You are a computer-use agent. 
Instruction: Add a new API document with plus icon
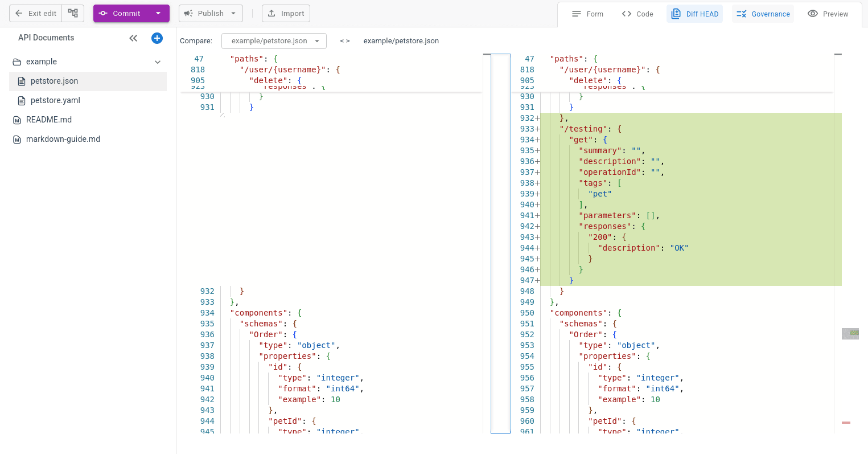[157, 38]
